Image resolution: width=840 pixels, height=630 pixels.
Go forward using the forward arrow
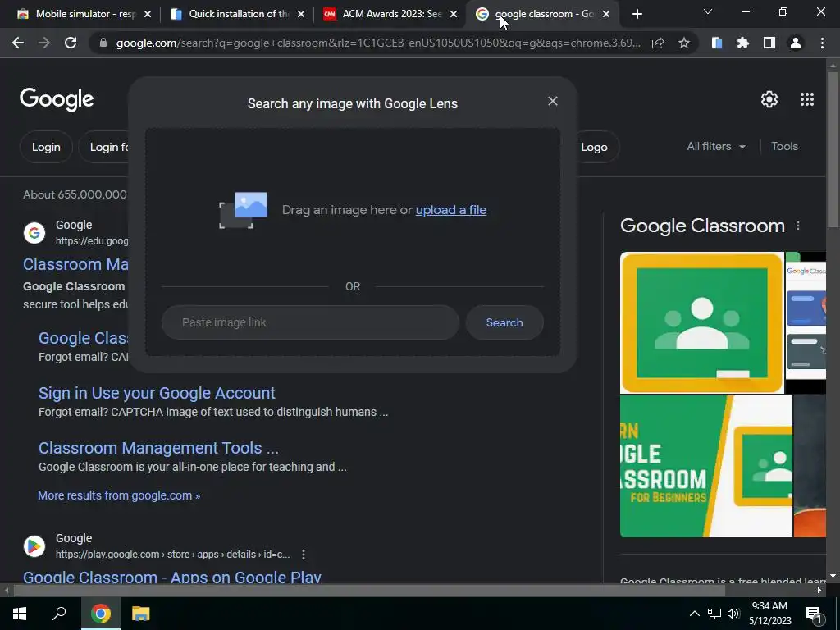[x=44, y=43]
